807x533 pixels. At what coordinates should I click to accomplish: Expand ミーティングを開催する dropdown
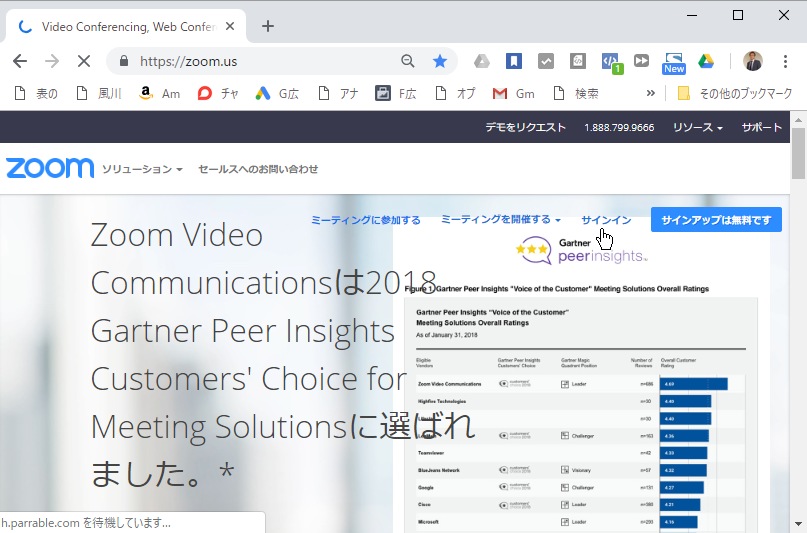pyautogui.click(x=501, y=220)
